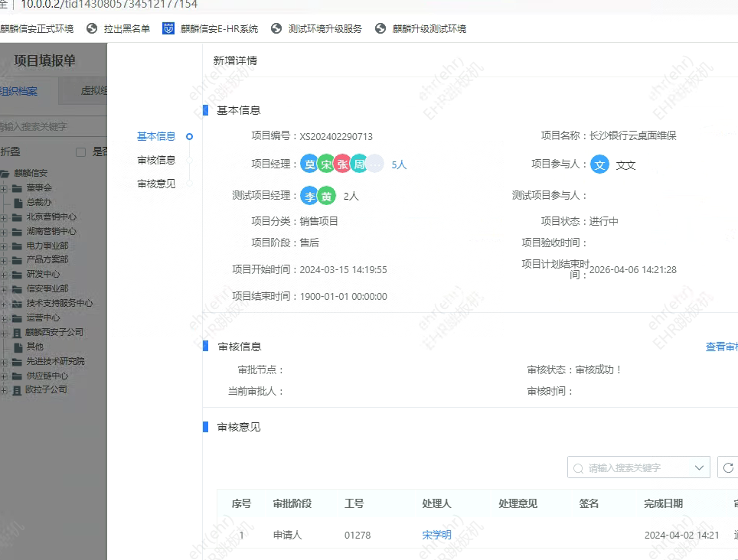738x560 pixels.
Task: Click the 5人 project manager link
Action: point(398,163)
